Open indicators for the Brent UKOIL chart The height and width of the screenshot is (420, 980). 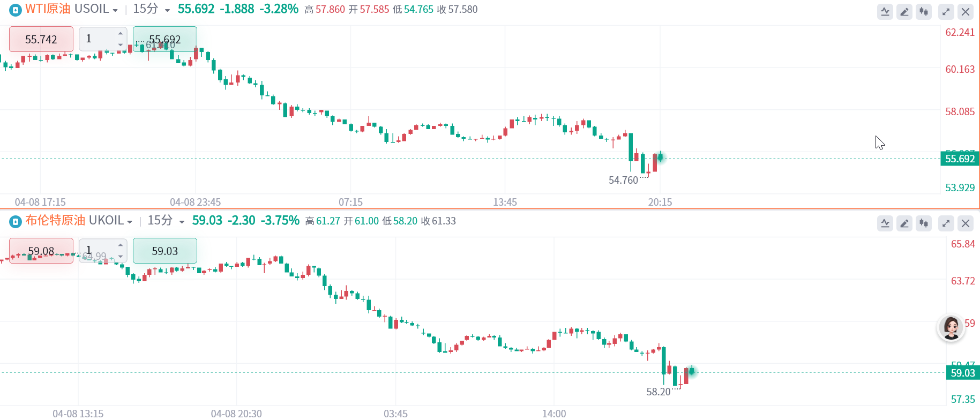click(885, 223)
